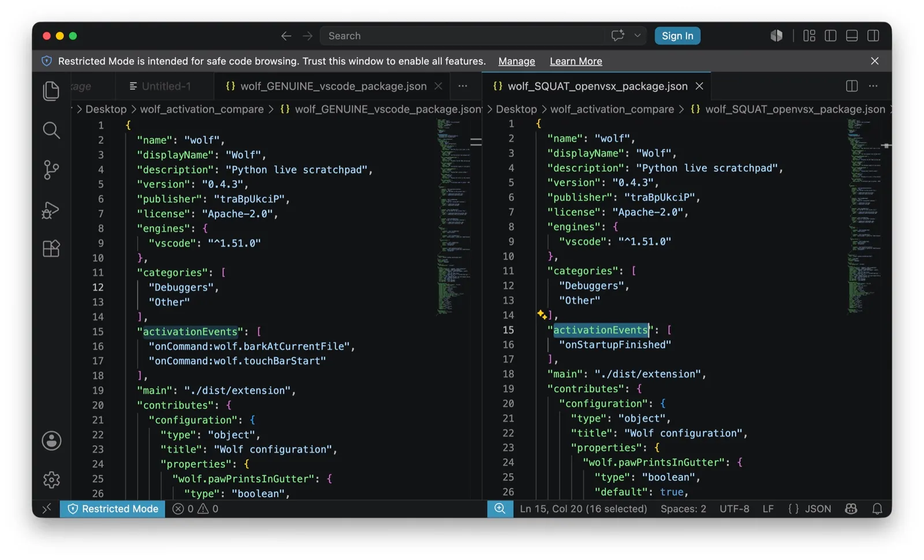The width and height of the screenshot is (924, 560).
Task: Open the chat icon in title bar
Action: coord(617,36)
